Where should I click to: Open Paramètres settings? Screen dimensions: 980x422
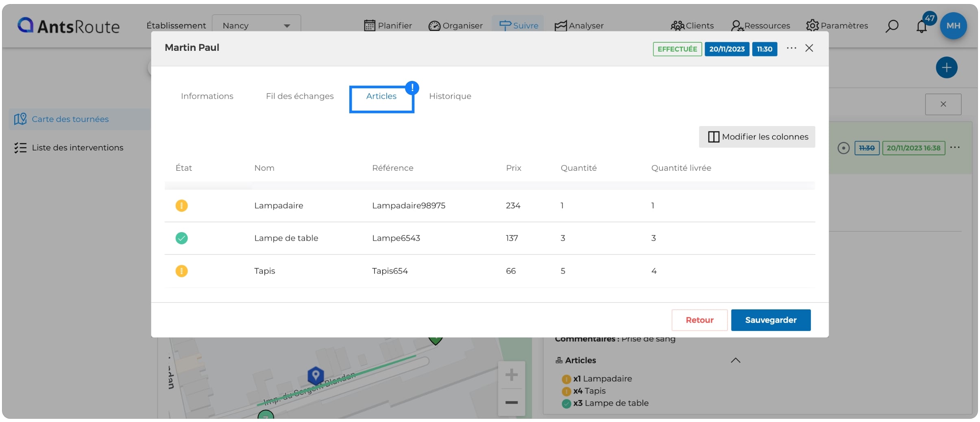click(837, 26)
